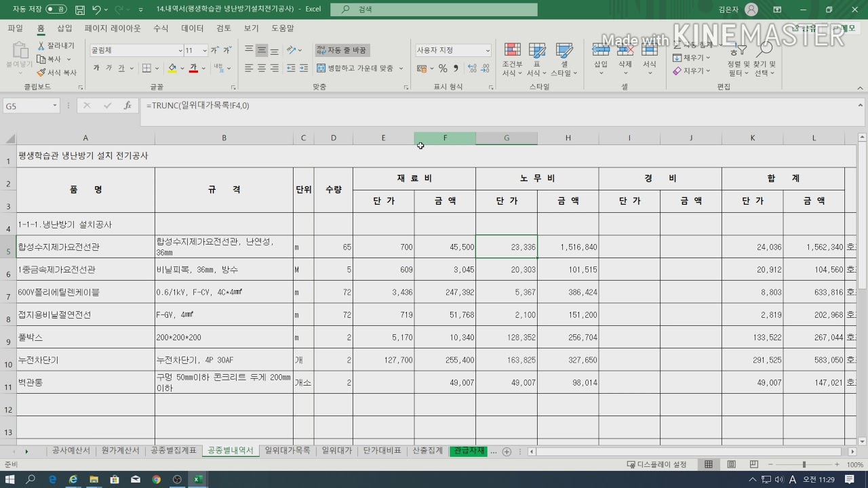Click the Format Painter (서식 복사) brush
Image resolution: width=868 pixels, height=488 pixels.
(x=41, y=73)
